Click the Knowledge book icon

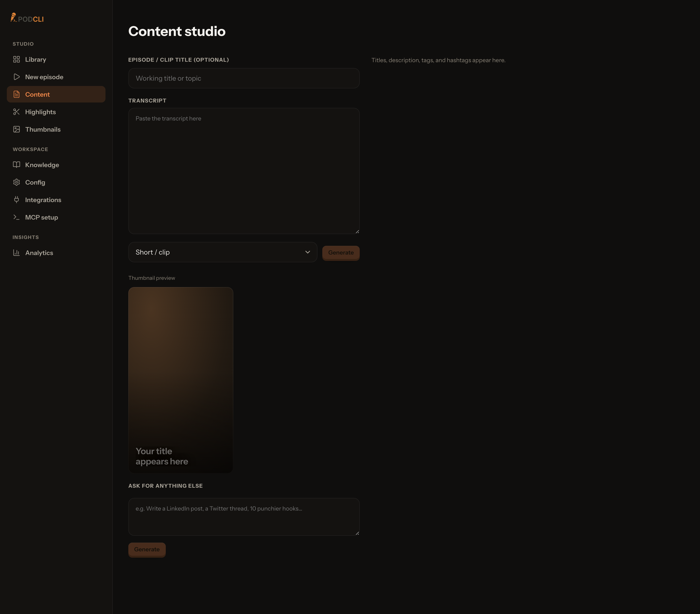[x=17, y=165]
